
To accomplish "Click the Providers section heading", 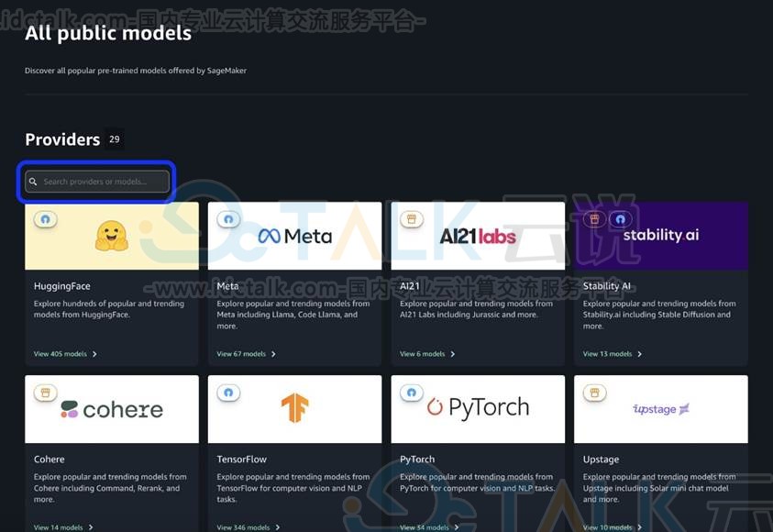I will (x=62, y=139).
